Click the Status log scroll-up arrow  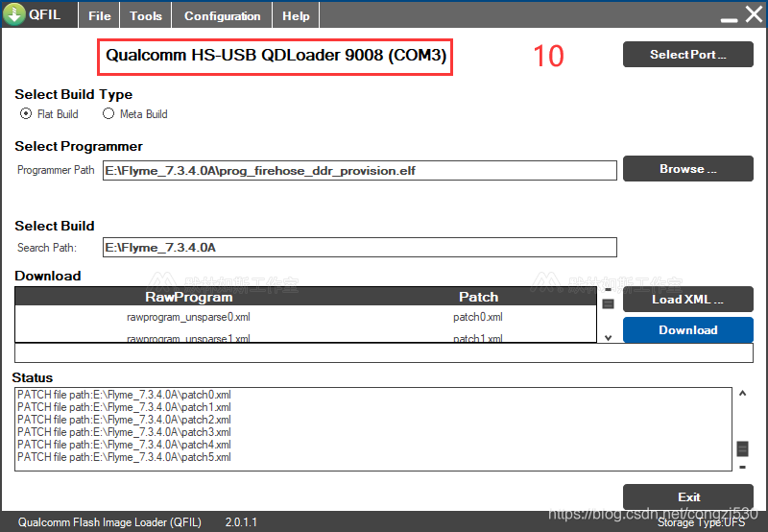[742, 393]
